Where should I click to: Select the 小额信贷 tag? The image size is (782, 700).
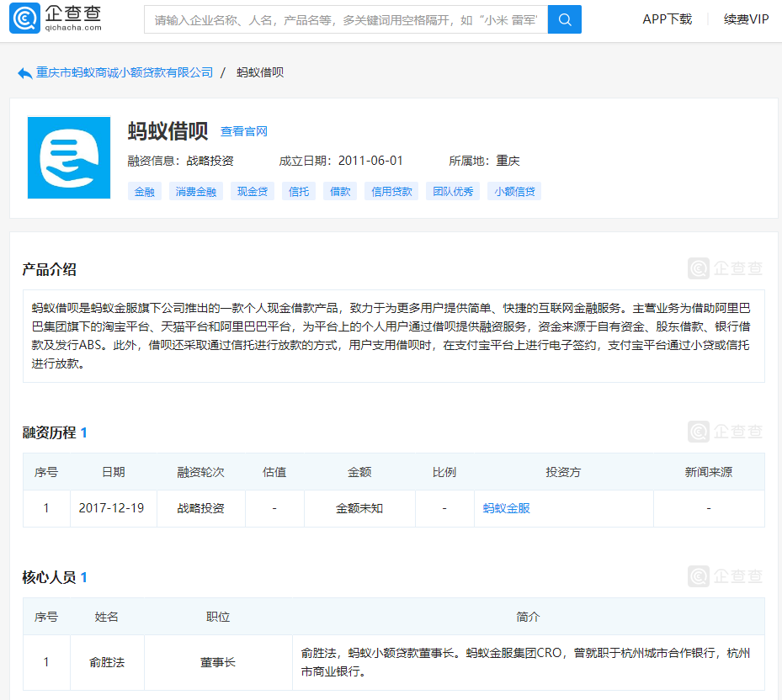pos(514,192)
